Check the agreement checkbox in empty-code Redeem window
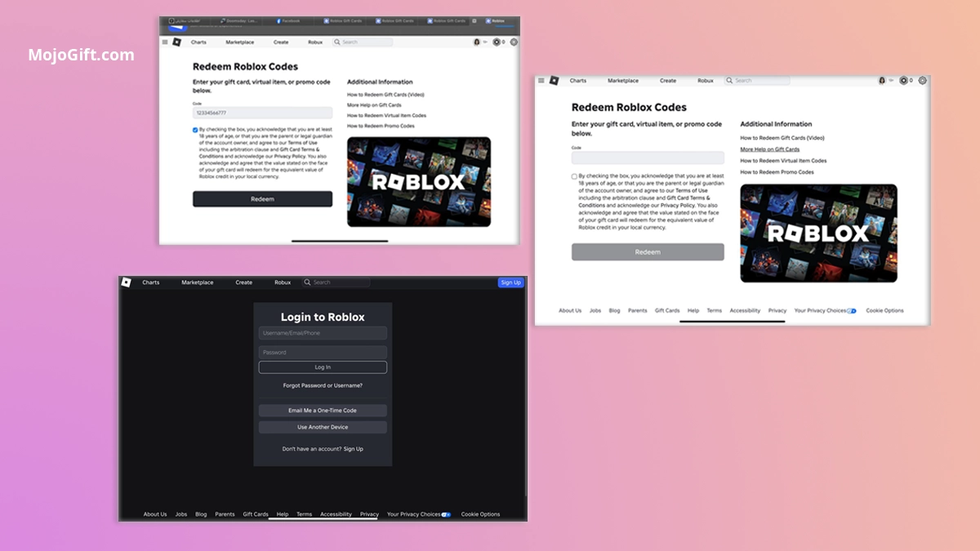 574,176
